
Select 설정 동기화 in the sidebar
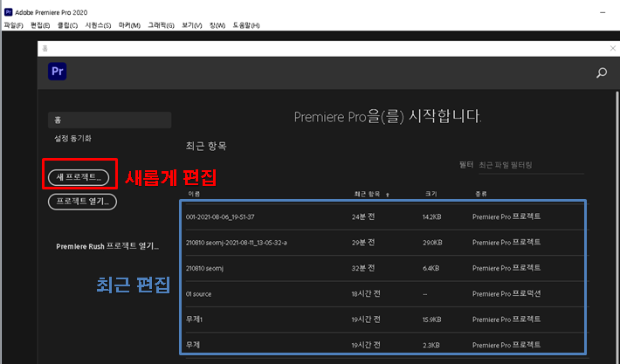(x=72, y=138)
